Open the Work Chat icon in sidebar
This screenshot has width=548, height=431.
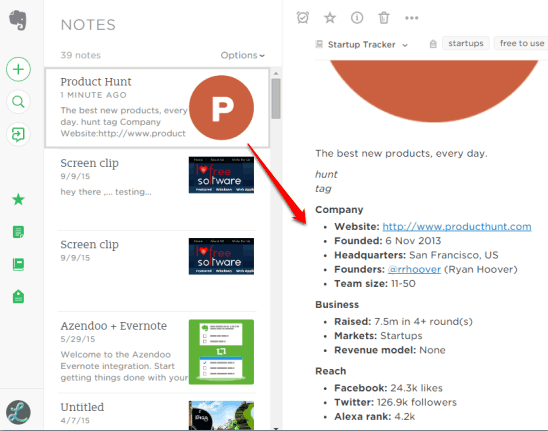click(x=18, y=134)
